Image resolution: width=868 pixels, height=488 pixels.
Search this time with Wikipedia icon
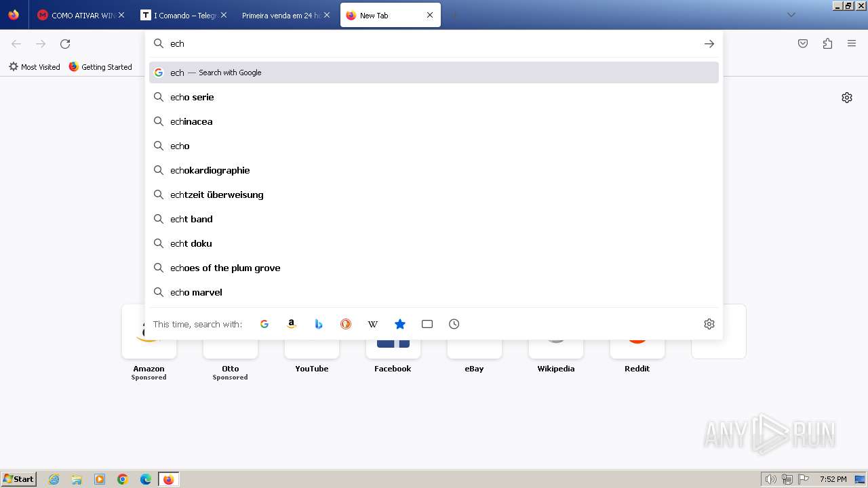point(373,324)
